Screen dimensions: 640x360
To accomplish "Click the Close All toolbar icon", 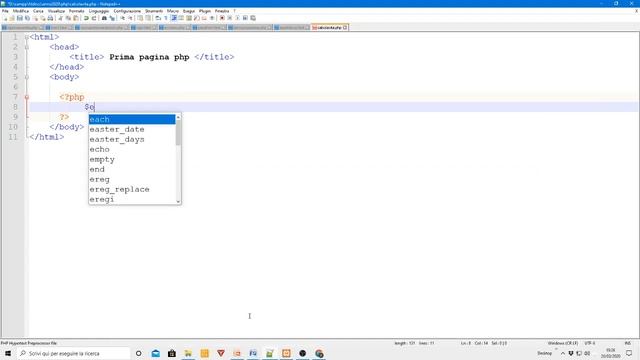I will tap(43, 18).
